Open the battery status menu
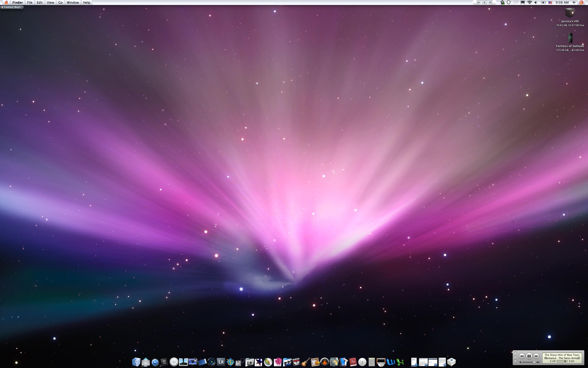588x368 pixels. pos(543,3)
